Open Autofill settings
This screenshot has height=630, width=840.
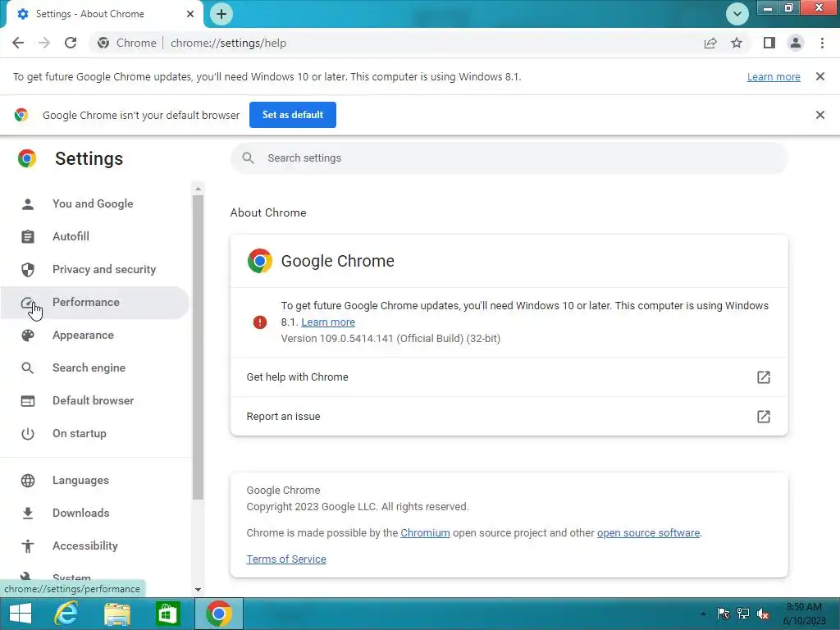95,236
